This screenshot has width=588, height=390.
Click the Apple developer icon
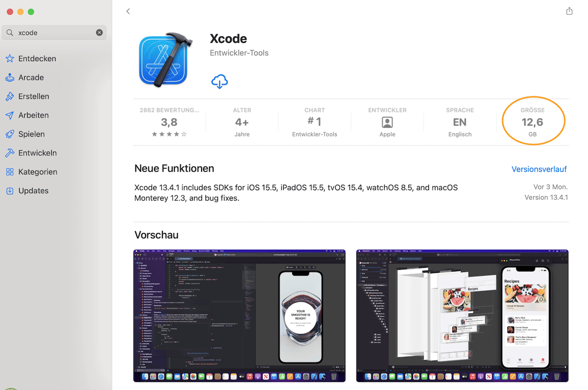click(387, 122)
